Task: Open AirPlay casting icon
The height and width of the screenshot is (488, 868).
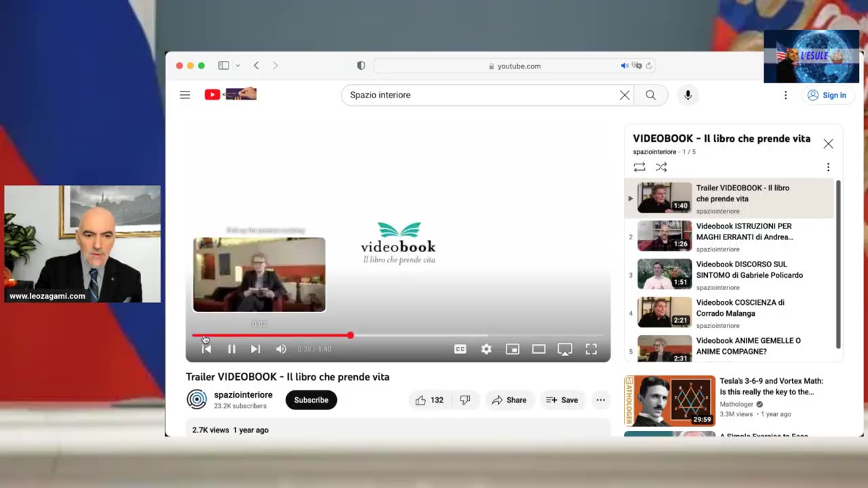Action: 565,349
